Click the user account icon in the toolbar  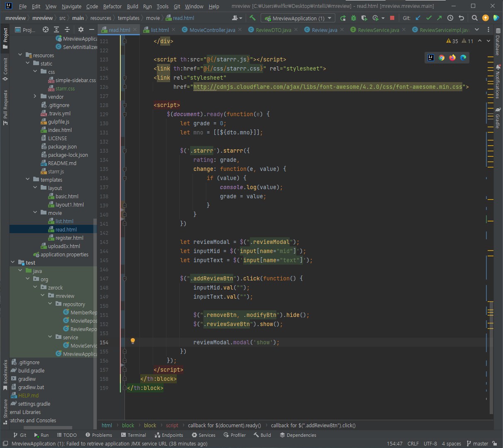click(x=237, y=18)
